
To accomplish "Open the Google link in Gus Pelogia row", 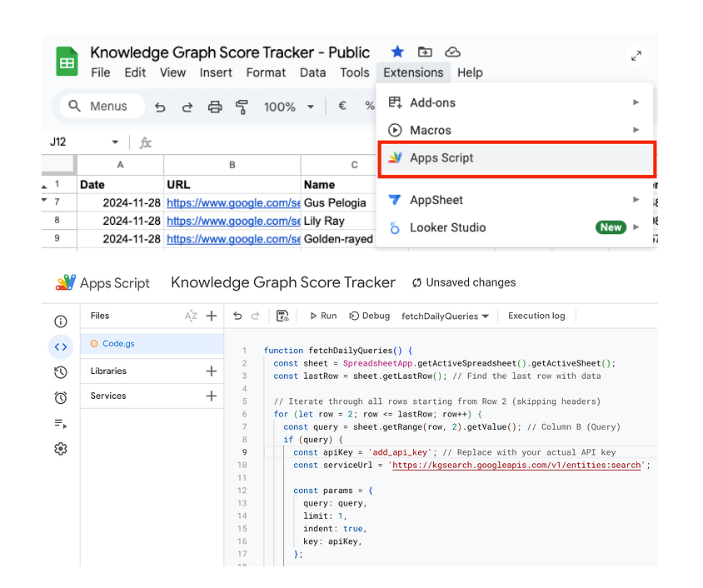I will click(233, 203).
